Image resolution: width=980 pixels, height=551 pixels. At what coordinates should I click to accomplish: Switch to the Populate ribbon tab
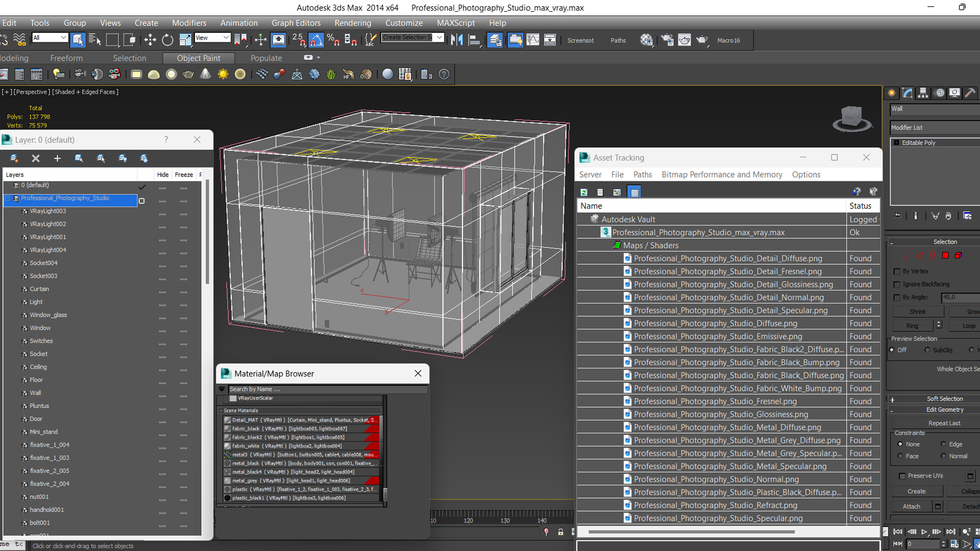[x=266, y=58]
